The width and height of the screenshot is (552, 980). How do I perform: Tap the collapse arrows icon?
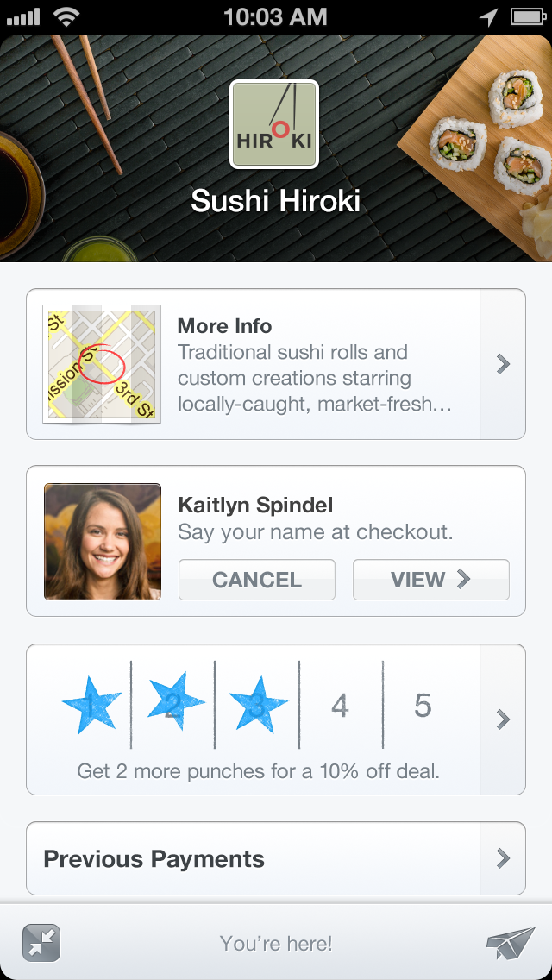[41, 942]
